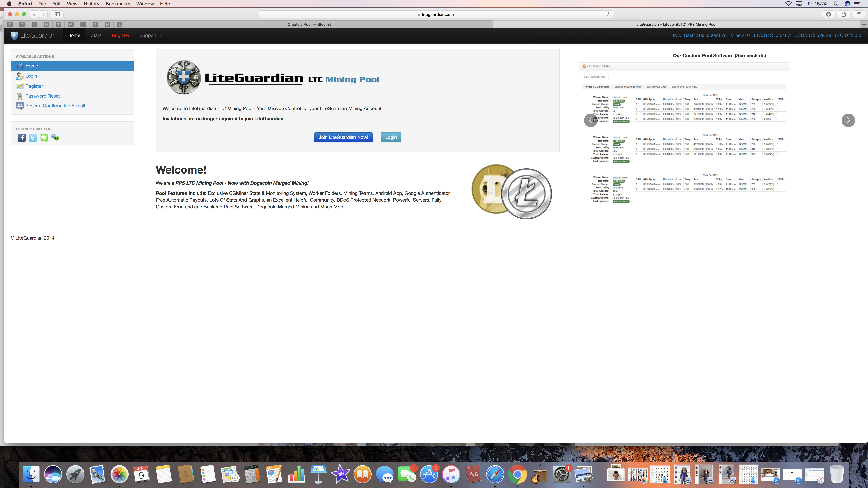Go back one page in Safari

point(34,14)
